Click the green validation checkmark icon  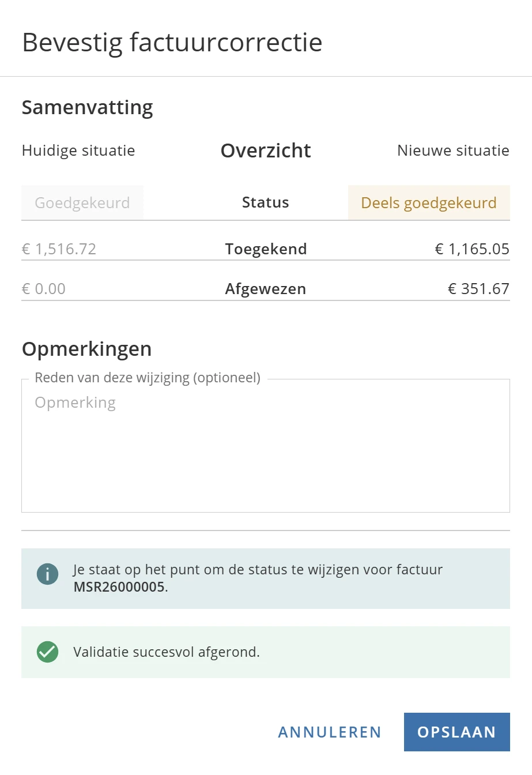pos(47,652)
